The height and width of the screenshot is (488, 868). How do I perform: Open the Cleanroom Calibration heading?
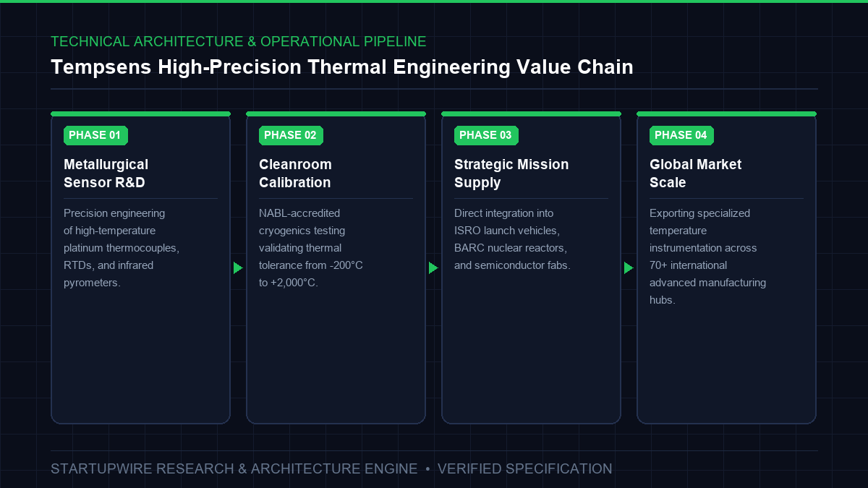tap(295, 174)
